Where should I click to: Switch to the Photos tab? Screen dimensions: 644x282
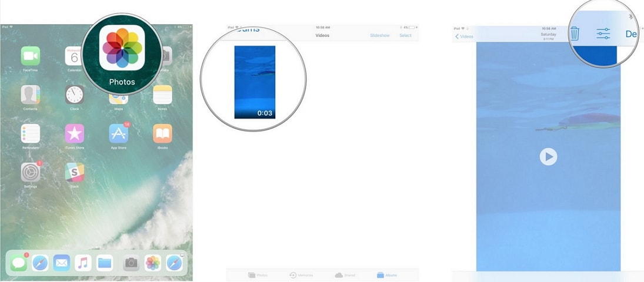point(258,275)
